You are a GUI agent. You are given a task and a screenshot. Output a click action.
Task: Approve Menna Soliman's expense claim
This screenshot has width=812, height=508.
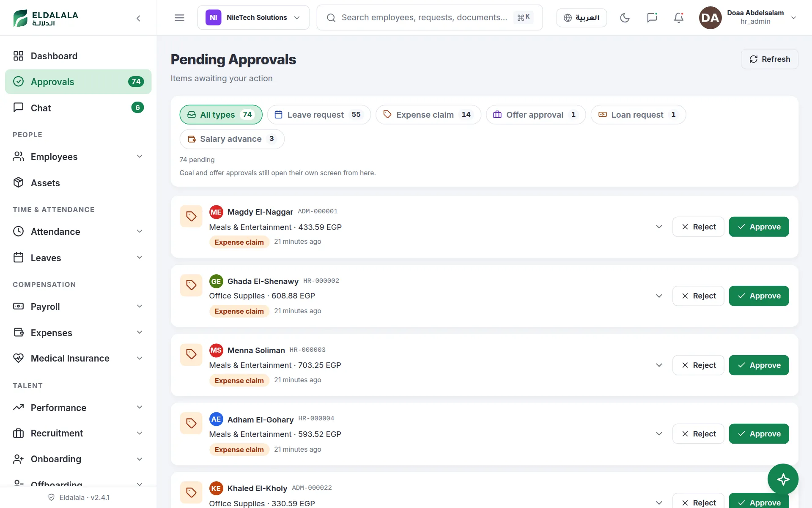pyautogui.click(x=759, y=365)
